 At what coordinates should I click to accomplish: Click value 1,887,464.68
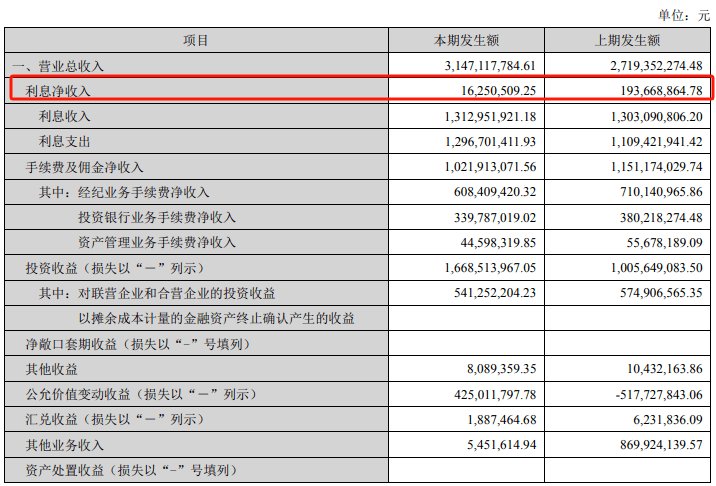[x=501, y=420]
